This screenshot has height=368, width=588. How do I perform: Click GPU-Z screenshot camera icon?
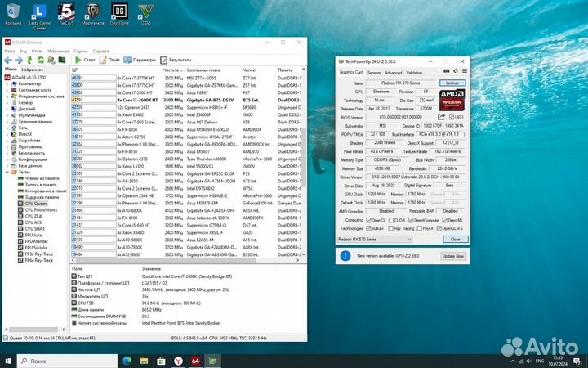tap(446, 71)
